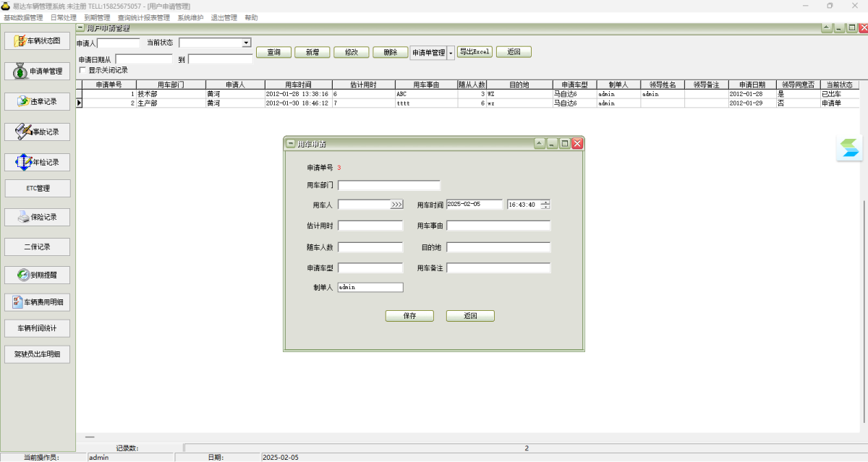The image size is (868, 462).
Task: Open 保险记录 insurance records
Action: click(38, 217)
